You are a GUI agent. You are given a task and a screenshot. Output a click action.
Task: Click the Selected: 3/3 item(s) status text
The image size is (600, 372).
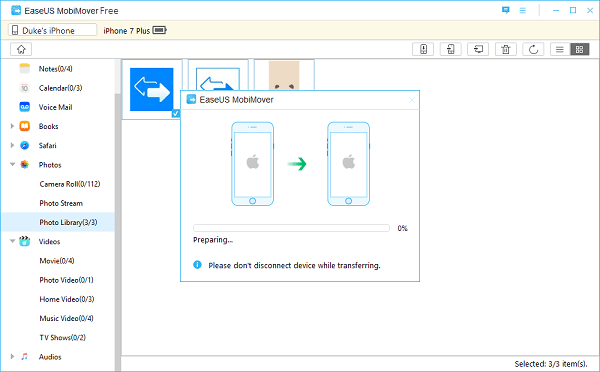click(x=551, y=364)
